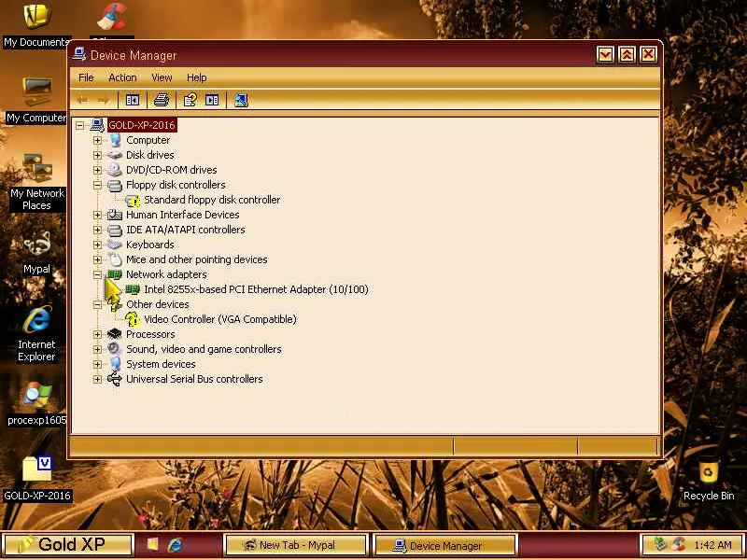Viewport: 747px width, 560px height.
Task: Click the Sound, video and game controllers icon
Action: (115, 349)
